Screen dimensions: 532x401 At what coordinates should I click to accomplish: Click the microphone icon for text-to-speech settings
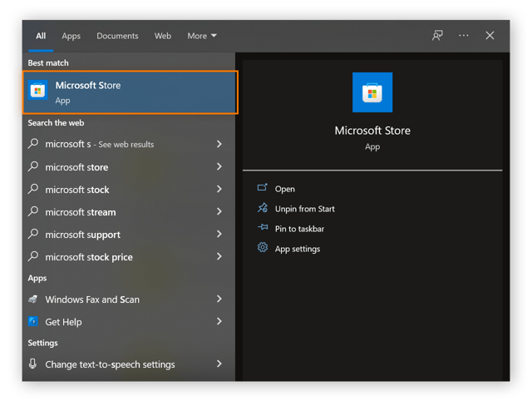(32, 364)
